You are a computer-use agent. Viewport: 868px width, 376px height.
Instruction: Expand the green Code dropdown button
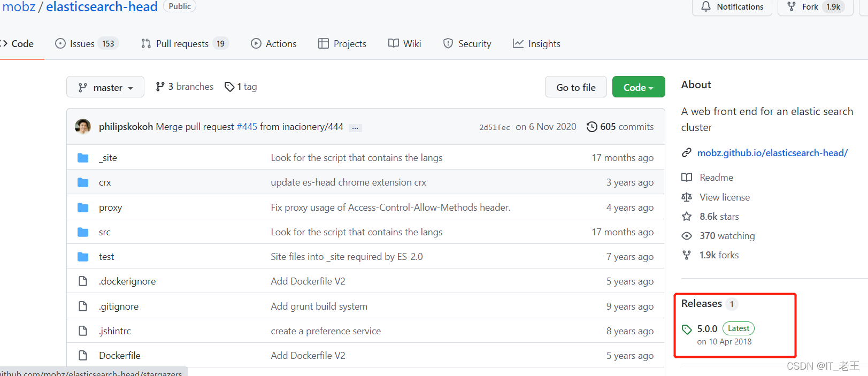638,87
